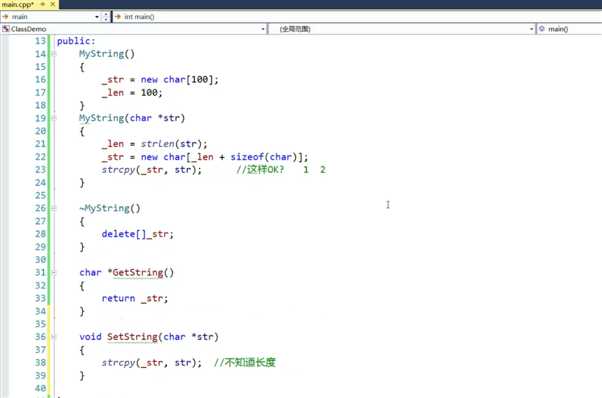
Task: Open the main() member dropdown
Action: [570, 29]
